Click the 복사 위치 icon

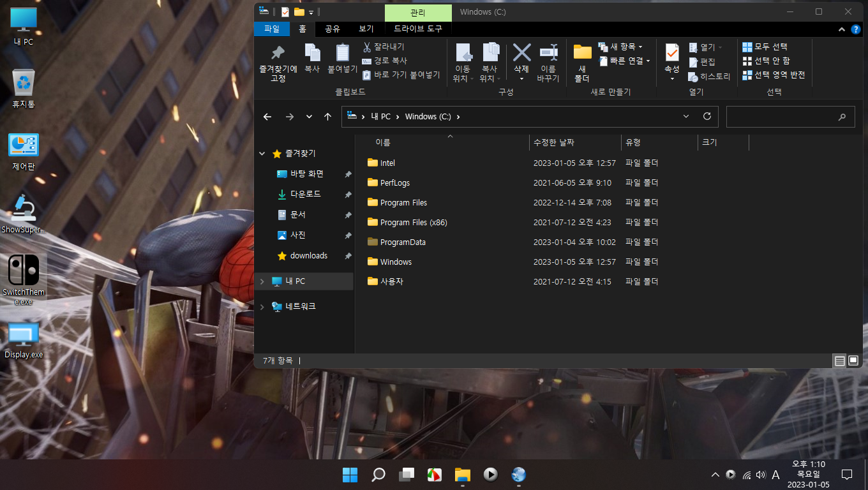click(490, 53)
